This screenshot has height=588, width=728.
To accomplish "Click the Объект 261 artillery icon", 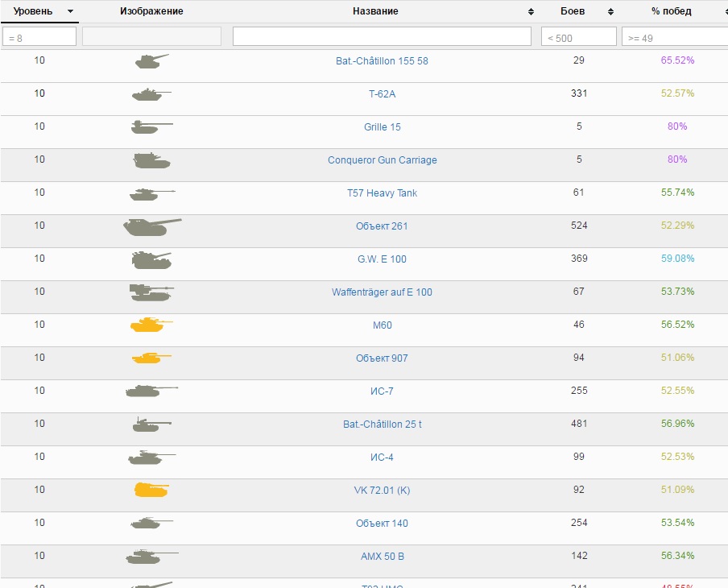I will [x=151, y=226].
